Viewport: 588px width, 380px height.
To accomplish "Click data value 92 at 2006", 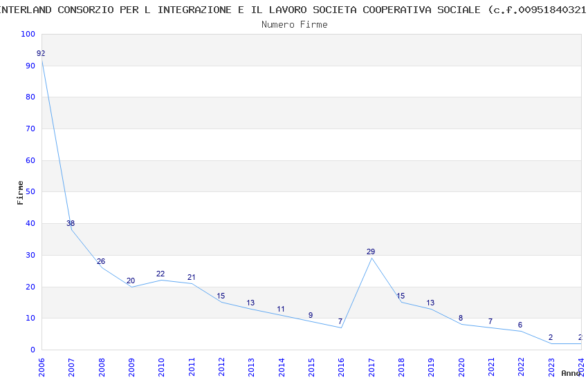I will click(x=41, y=53).
